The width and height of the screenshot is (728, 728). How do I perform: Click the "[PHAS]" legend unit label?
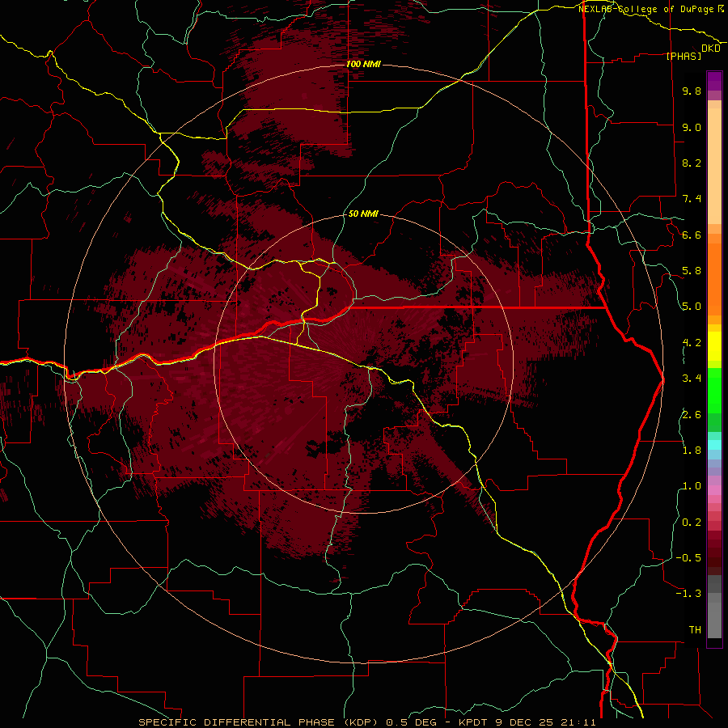(x=684, y=56)
